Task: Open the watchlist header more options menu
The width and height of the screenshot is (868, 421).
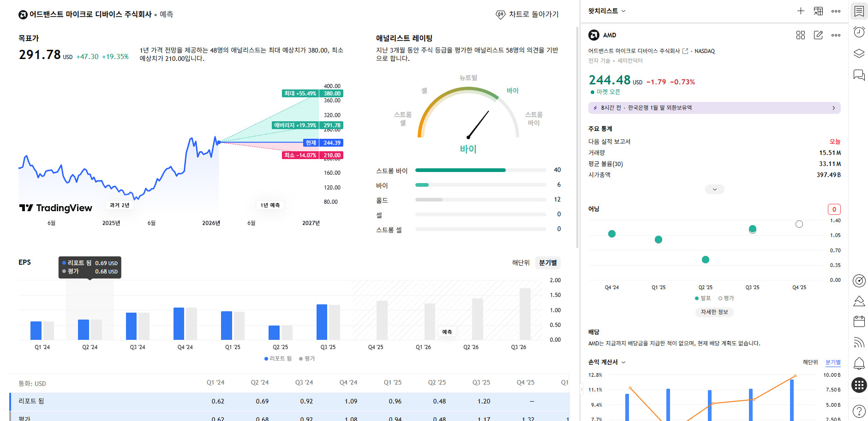Action: point(836,11)
